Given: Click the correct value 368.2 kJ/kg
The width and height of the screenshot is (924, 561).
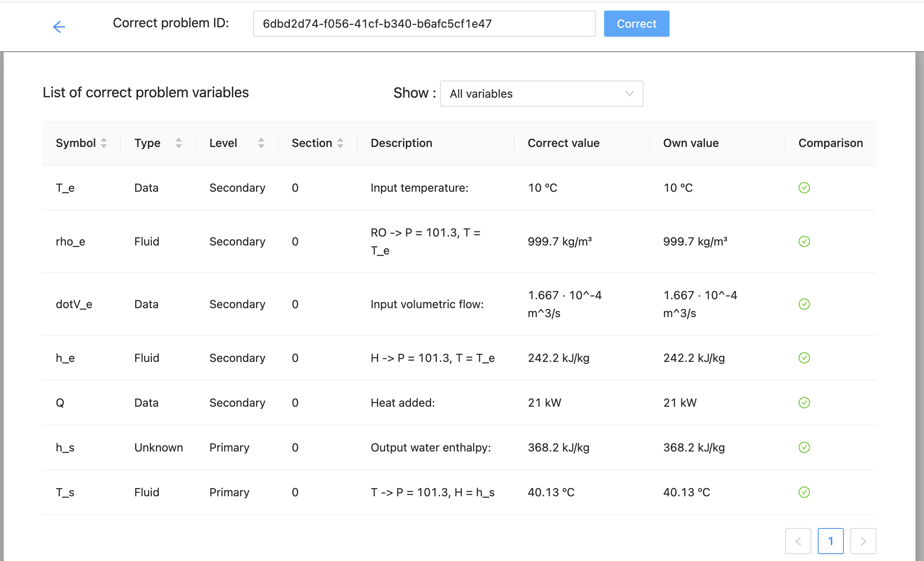Looking at the screenshot, I should point(558,447).
